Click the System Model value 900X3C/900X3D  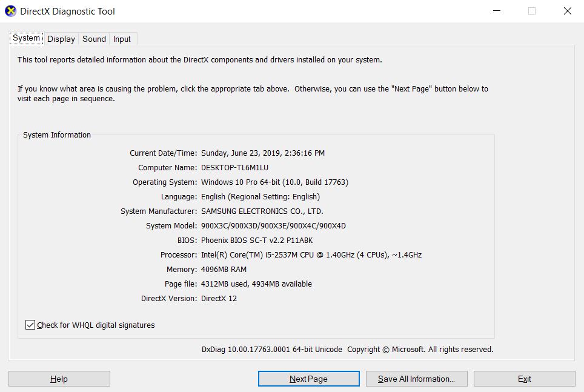pyautogui.click(x=273, y=226)
